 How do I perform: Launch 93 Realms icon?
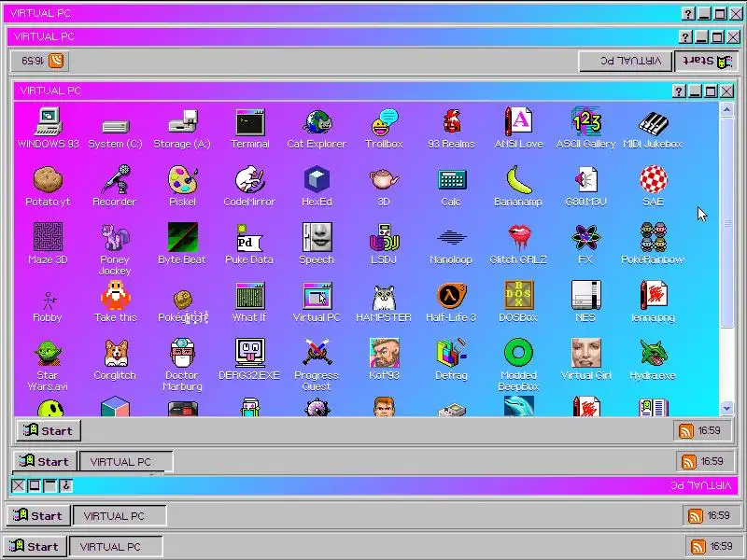pyautogui.click(x=451, y=121)
